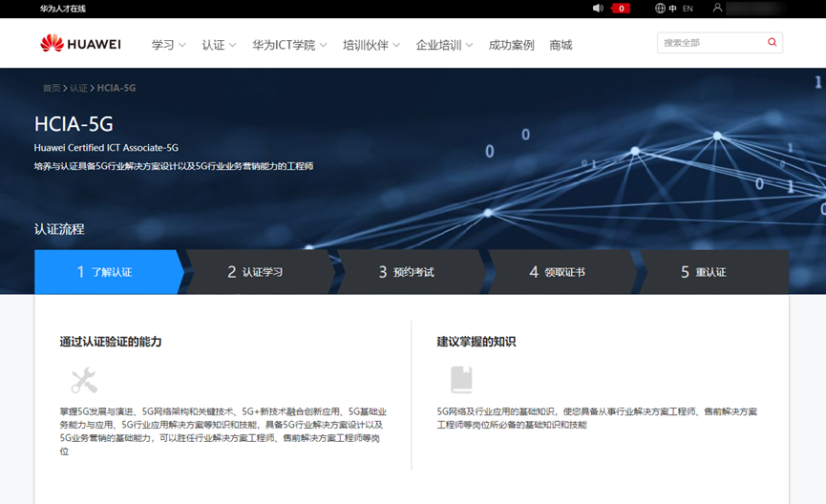Click the speaker notification icon
This screenshot has height=504, width=826.
click(598, 9)
